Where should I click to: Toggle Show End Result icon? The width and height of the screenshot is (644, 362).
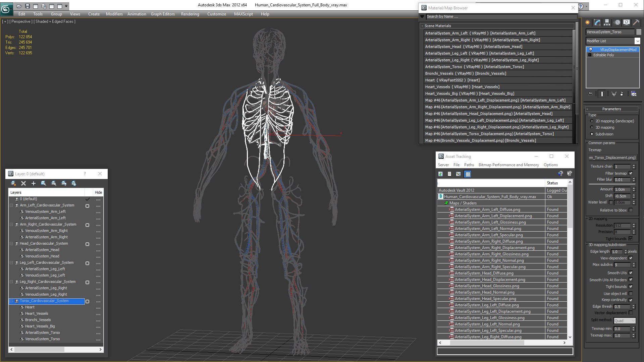click(602, 94)
